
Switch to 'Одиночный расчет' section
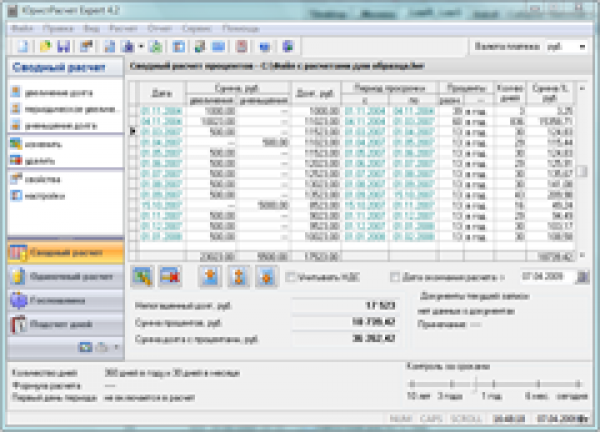tap(65, 275)
